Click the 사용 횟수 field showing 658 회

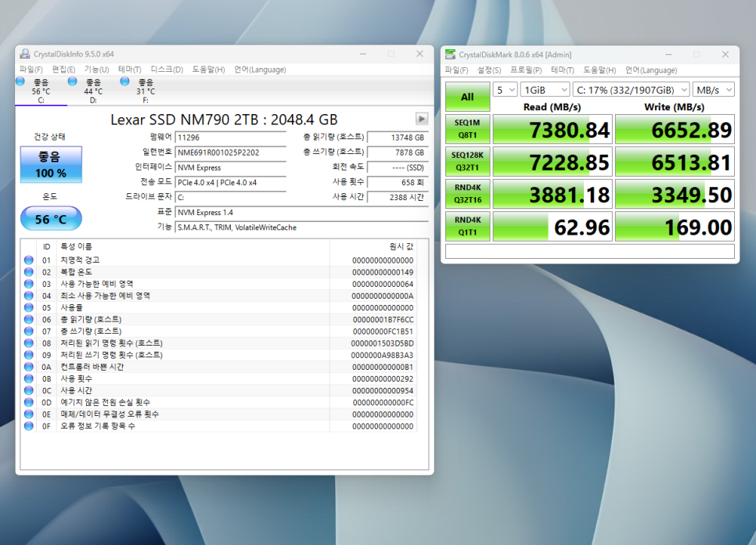tap(398, 182)
